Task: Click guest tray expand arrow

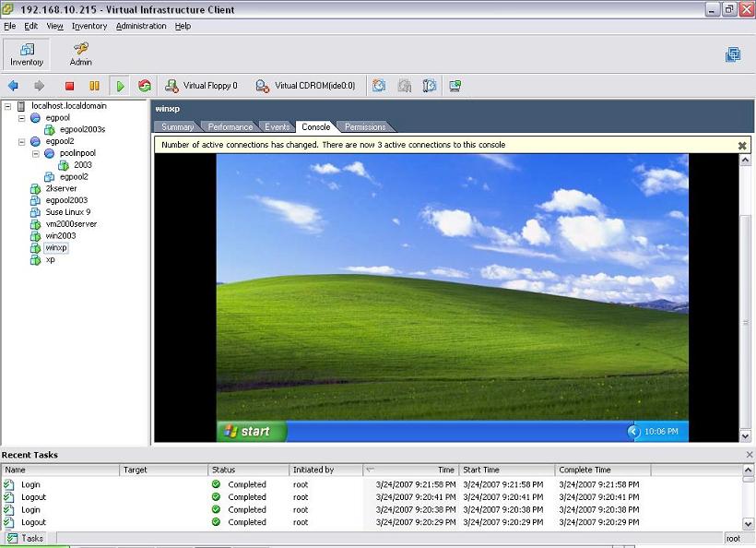Action: [633, 432]
